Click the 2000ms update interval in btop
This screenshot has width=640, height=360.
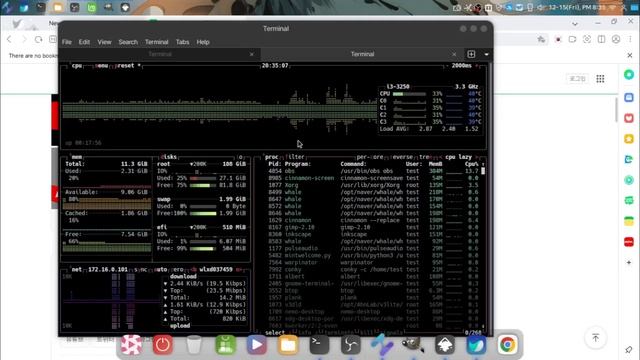pyautogui.click(x=462, y=65)
